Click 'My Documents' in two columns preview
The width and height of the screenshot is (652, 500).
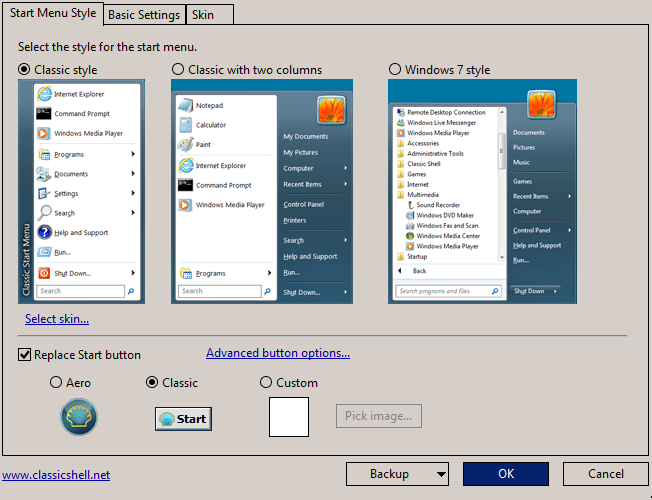tap(306, 136)
